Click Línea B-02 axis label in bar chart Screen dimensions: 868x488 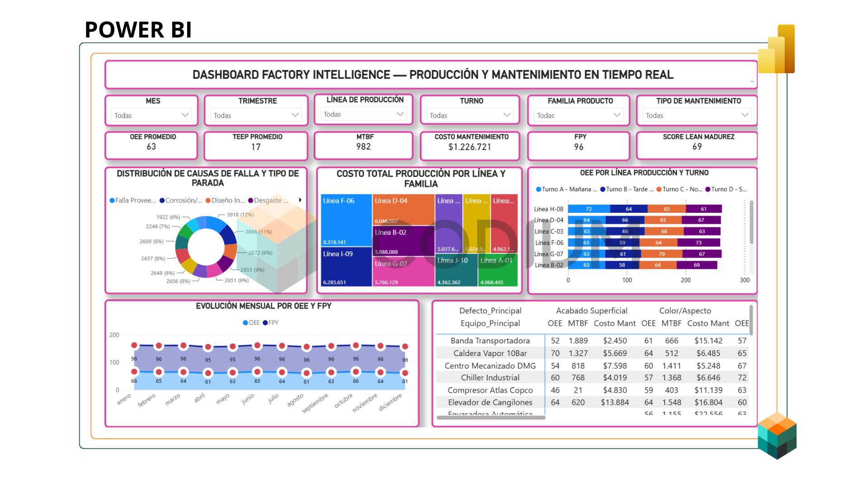pyautogui.click(x=549, y=265)
